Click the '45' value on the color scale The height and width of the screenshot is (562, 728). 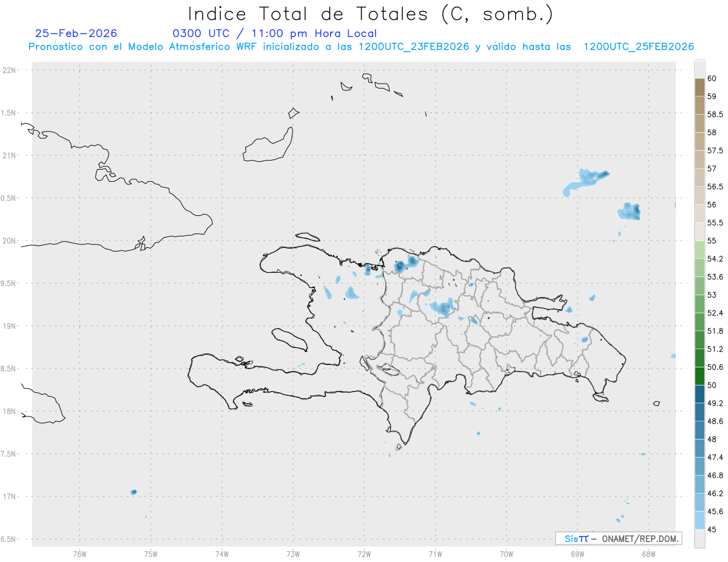712,529
